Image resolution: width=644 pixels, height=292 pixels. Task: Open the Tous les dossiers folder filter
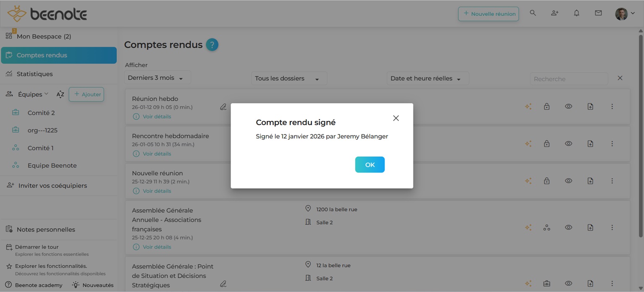tap(288, 78)
